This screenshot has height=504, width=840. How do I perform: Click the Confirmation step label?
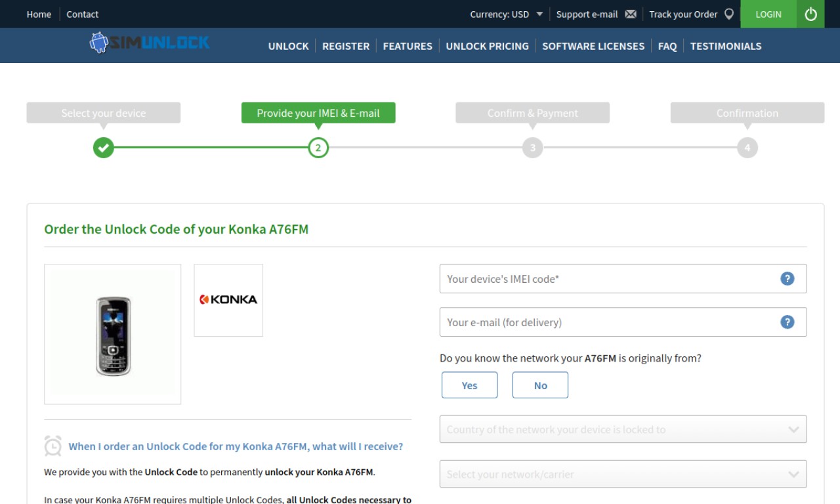[747, 113]
